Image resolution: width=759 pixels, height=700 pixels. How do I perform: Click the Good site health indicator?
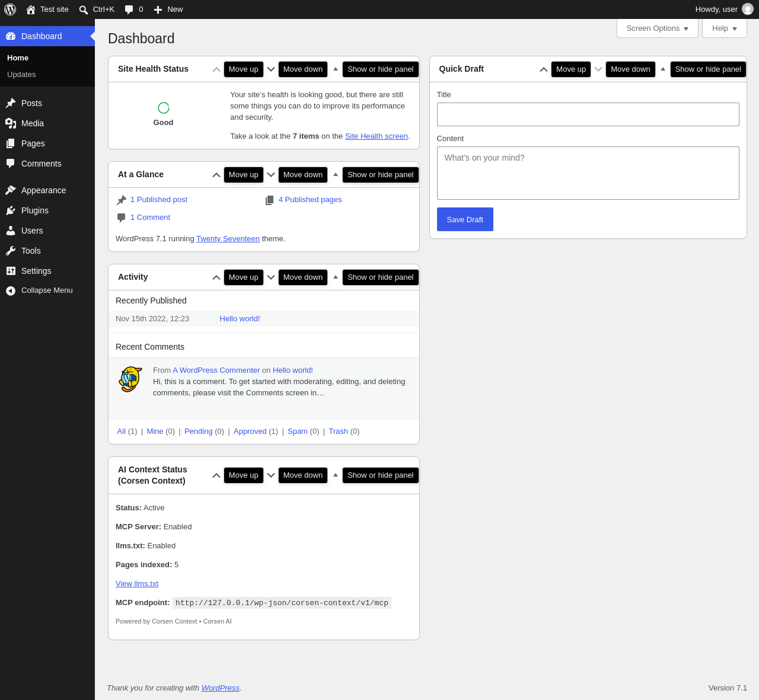(164, 114)
